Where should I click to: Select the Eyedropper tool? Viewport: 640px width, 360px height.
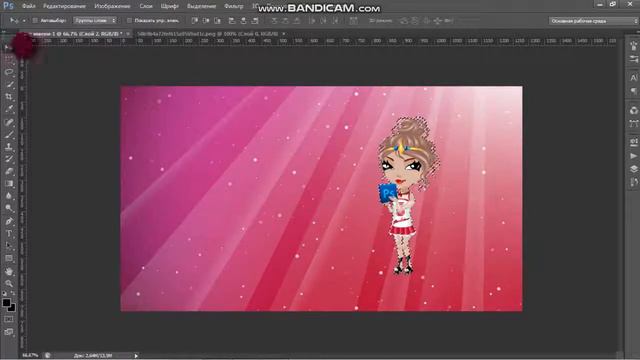pos(9,109)
